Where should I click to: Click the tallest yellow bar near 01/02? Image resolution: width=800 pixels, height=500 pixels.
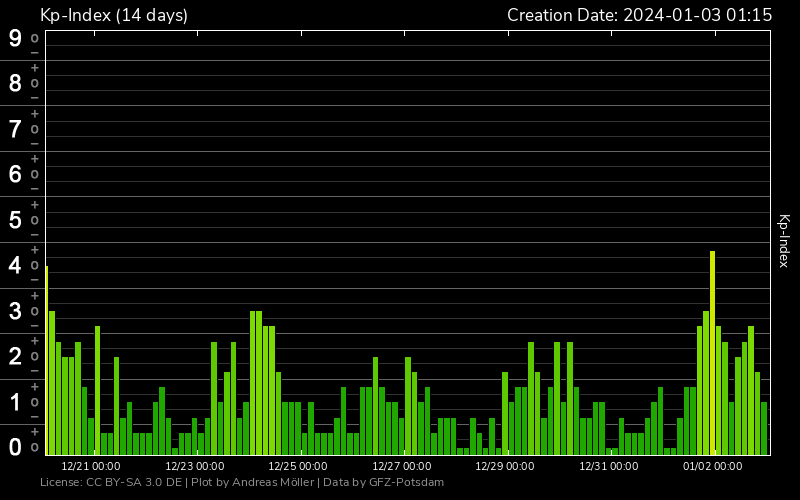coord(712,350)
